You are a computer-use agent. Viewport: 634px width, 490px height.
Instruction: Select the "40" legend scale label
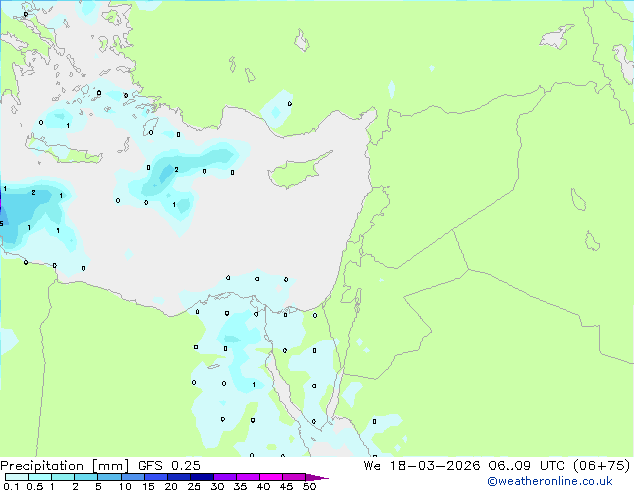coord(263,486)
